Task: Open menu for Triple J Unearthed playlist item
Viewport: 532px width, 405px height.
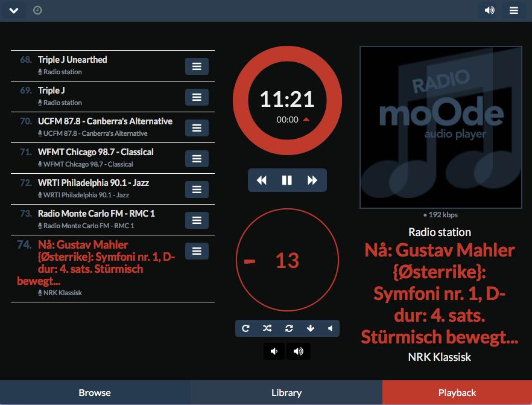Action: click(197, 66)
